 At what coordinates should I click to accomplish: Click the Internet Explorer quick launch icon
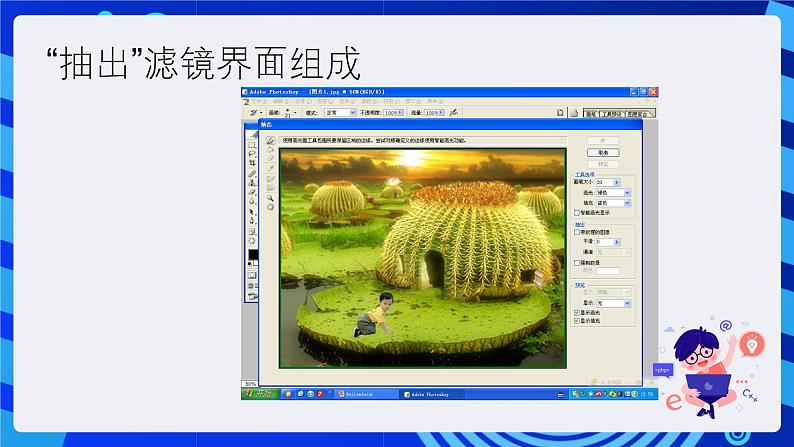[301, 394]
